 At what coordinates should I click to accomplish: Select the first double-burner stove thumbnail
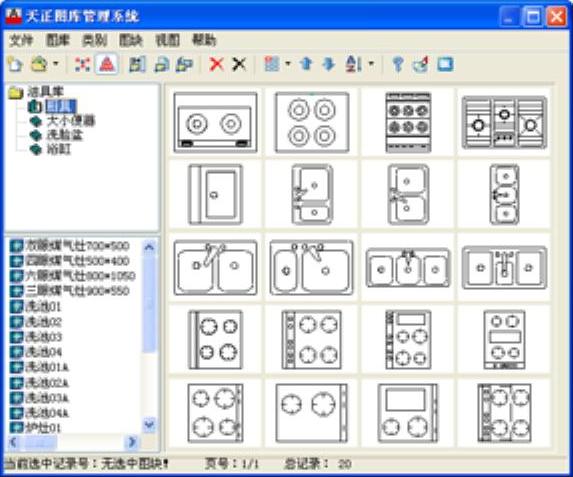216,122
